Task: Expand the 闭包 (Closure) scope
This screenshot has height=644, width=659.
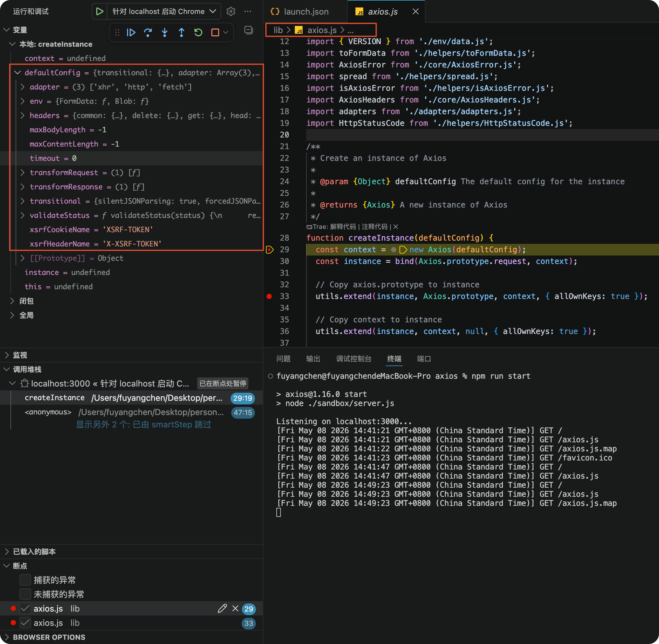Action: [12, 301]
